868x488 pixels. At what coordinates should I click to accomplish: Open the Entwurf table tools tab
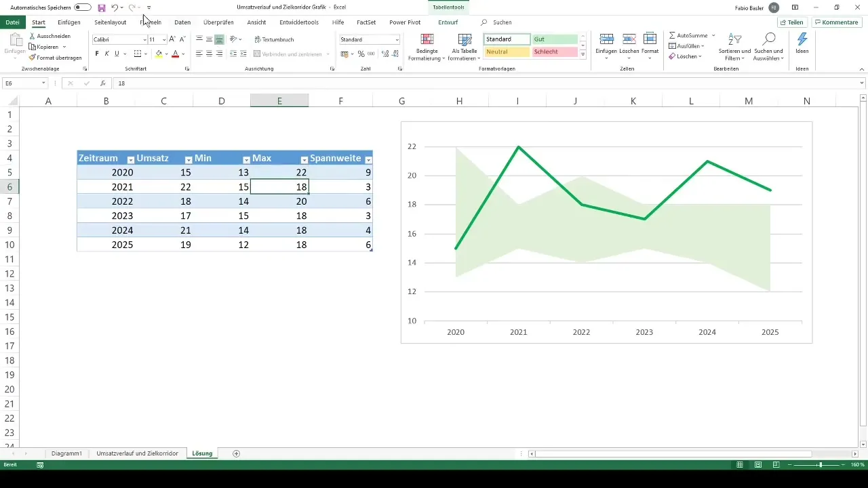[x=448, y=22]
